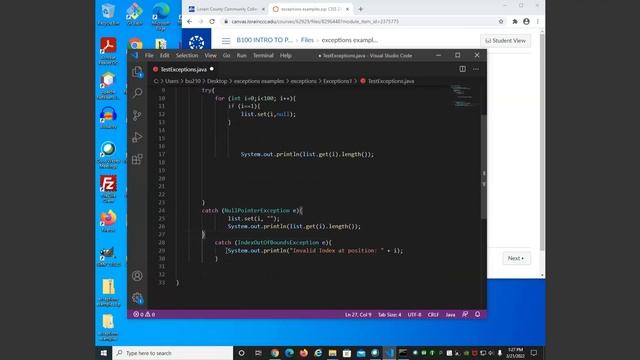The image size is (640, 360).
Task: Open the File menu in VS Code
Action: point(149,56)
